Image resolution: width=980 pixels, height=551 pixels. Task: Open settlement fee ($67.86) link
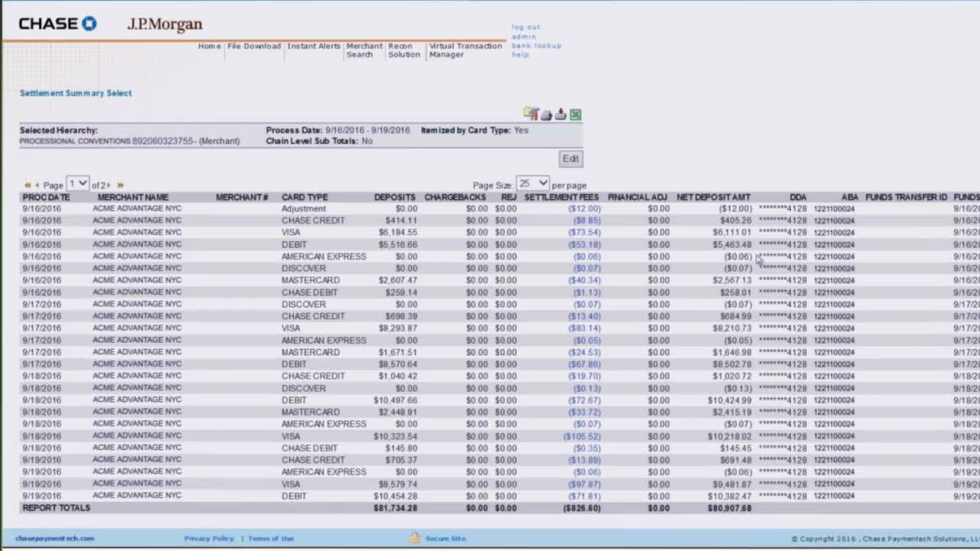point(584,364)
